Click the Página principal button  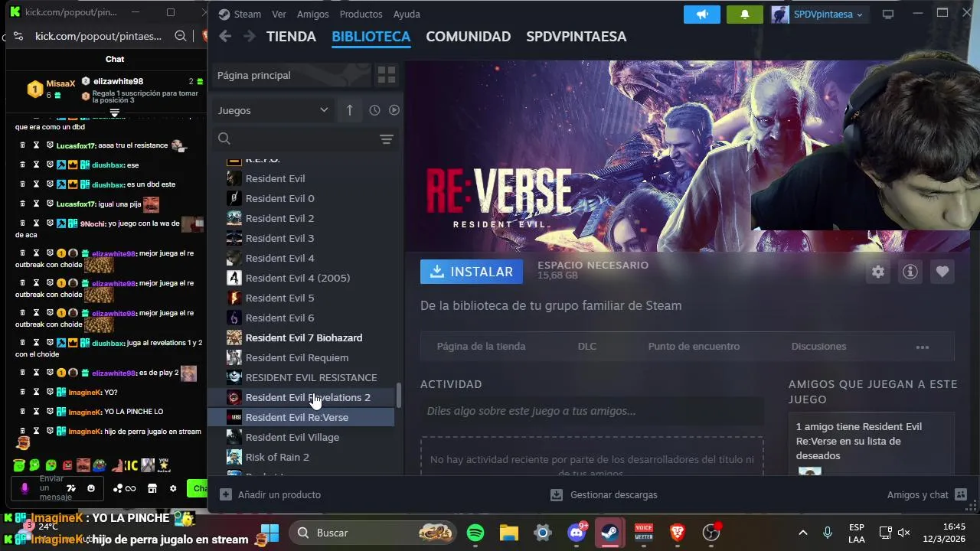click(x=290, y=75)
